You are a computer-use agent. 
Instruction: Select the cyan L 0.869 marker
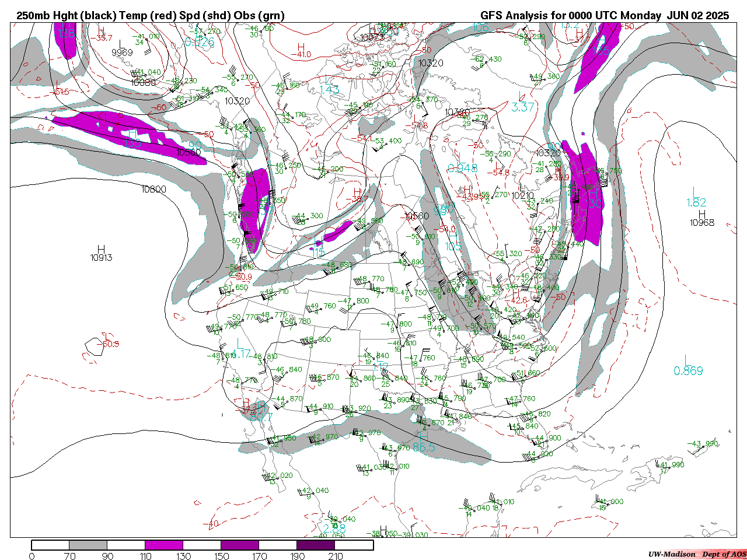tap(688, 366)
